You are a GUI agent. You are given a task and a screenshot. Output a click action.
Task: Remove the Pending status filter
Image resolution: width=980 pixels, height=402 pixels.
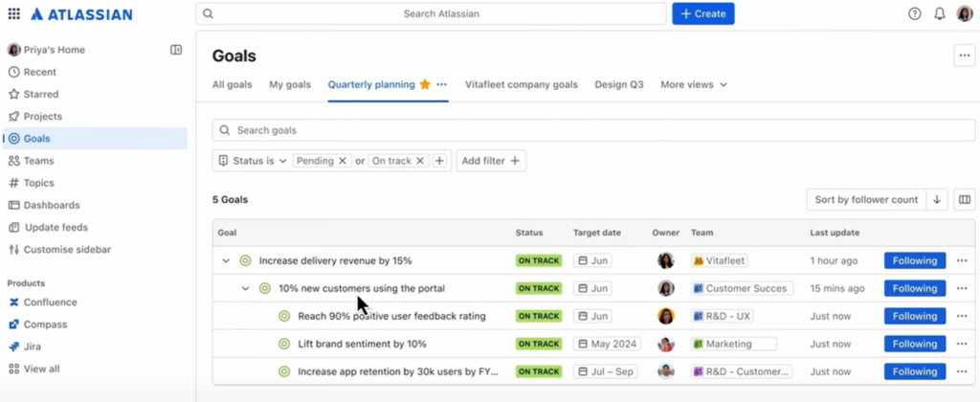(342, 161)
